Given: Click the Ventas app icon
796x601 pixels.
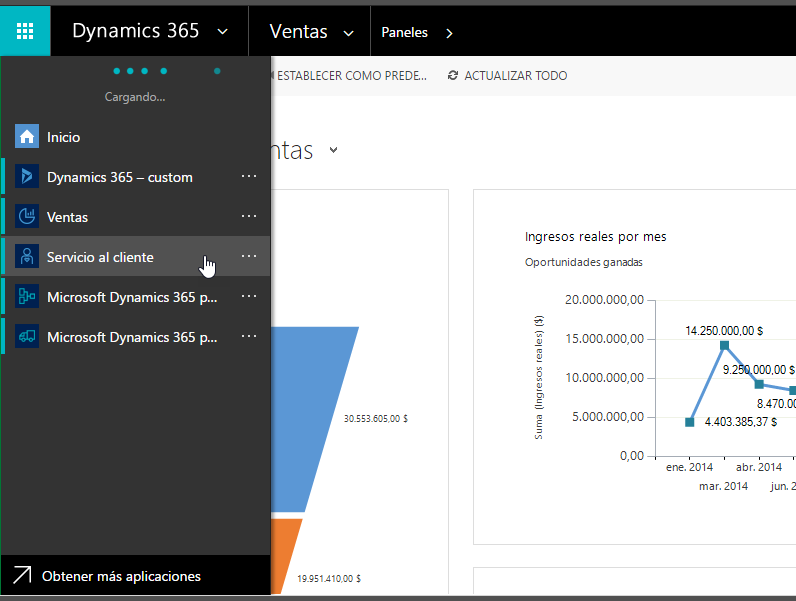Looking at the screenshot, I should 27,217.
